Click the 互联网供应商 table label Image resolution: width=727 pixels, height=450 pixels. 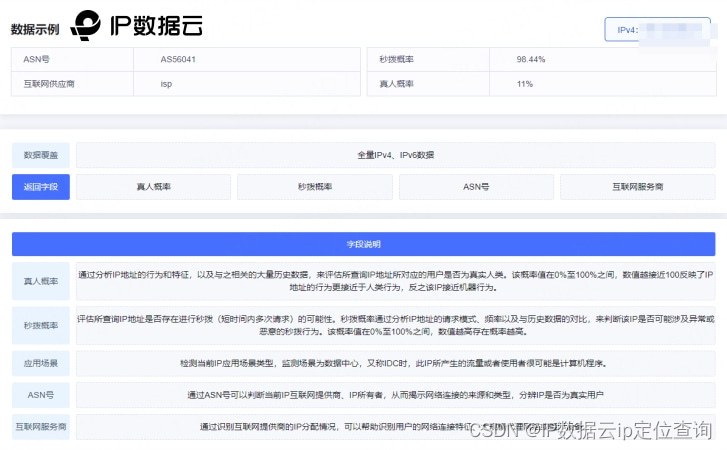(x=49, y=84)
